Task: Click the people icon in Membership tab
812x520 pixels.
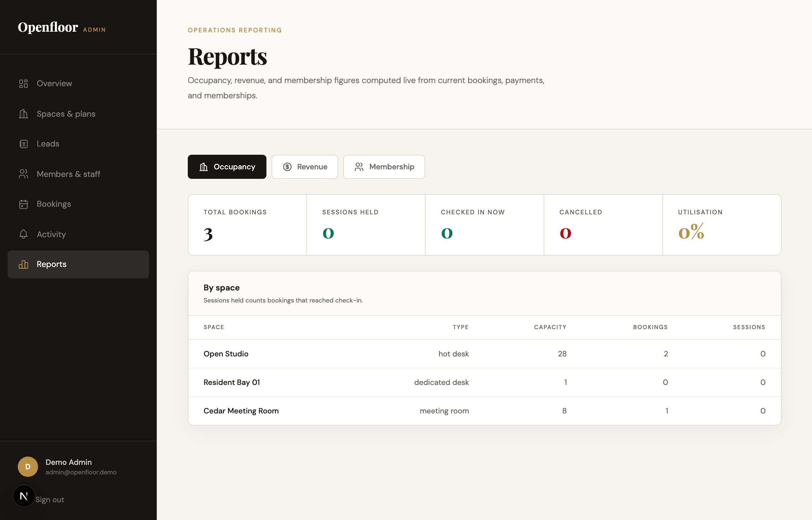Action: pos(359,167)
